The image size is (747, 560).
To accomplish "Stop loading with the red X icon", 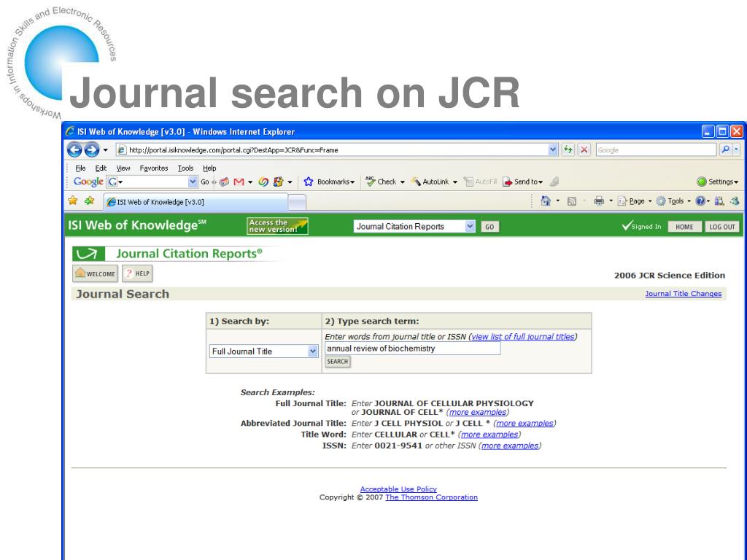I will click(584, 150).
